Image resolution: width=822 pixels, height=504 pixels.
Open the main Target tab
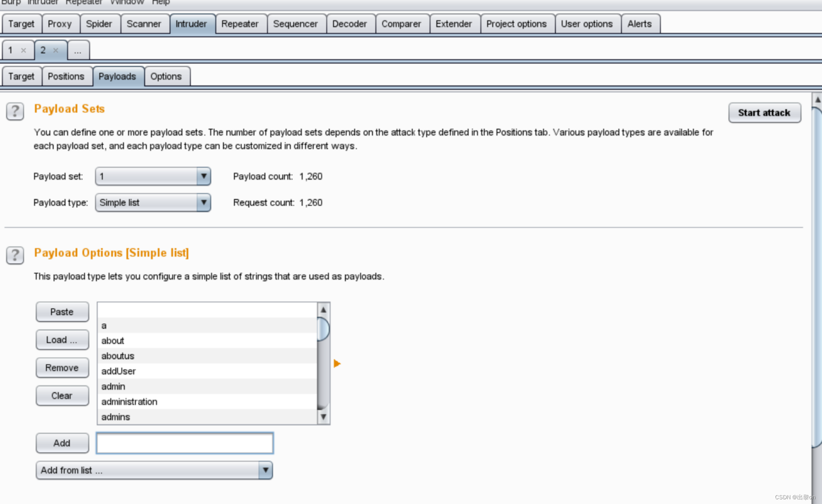click(21, 24)
